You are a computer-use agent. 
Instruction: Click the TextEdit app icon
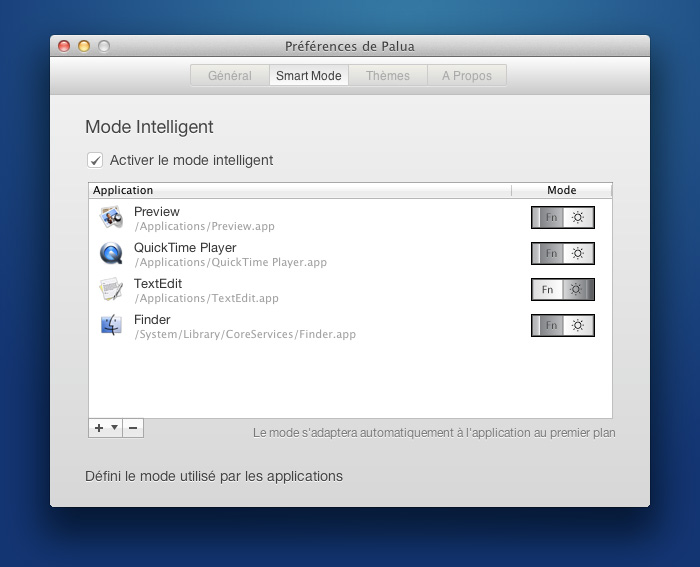point(111,289)
